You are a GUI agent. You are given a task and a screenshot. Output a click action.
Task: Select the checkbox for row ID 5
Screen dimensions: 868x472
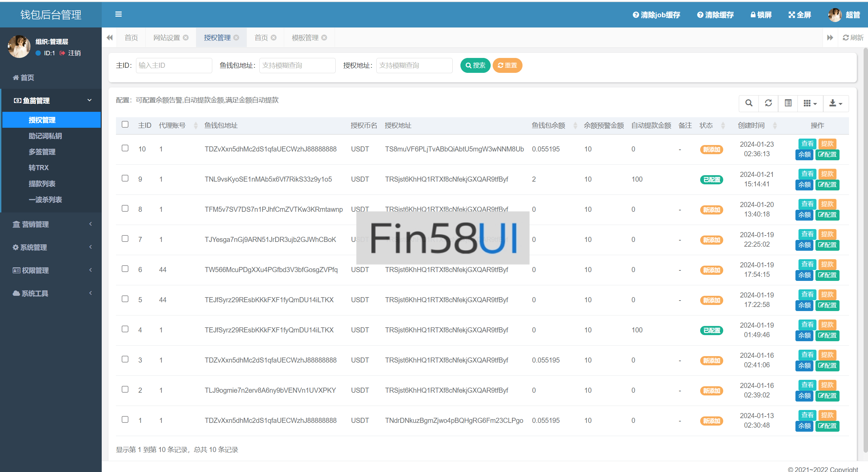tap(125, 299)
